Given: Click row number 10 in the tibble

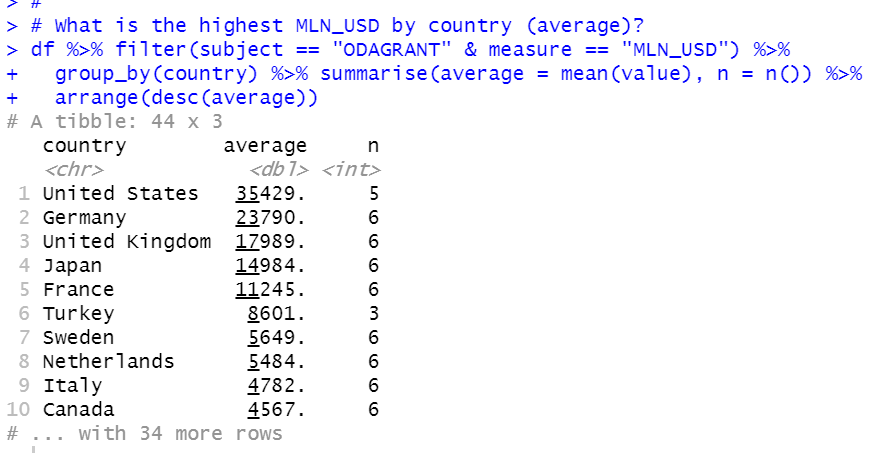Looking at the screenshot, I should point(18,410).
